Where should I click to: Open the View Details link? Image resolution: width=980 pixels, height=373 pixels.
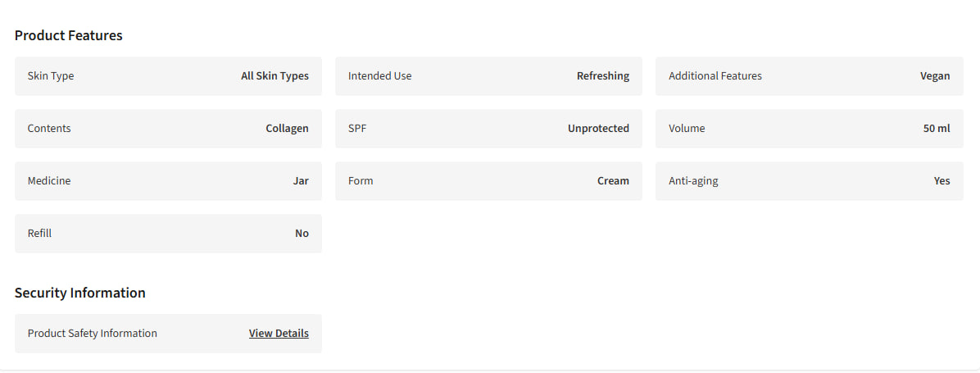tap(279, 333)
